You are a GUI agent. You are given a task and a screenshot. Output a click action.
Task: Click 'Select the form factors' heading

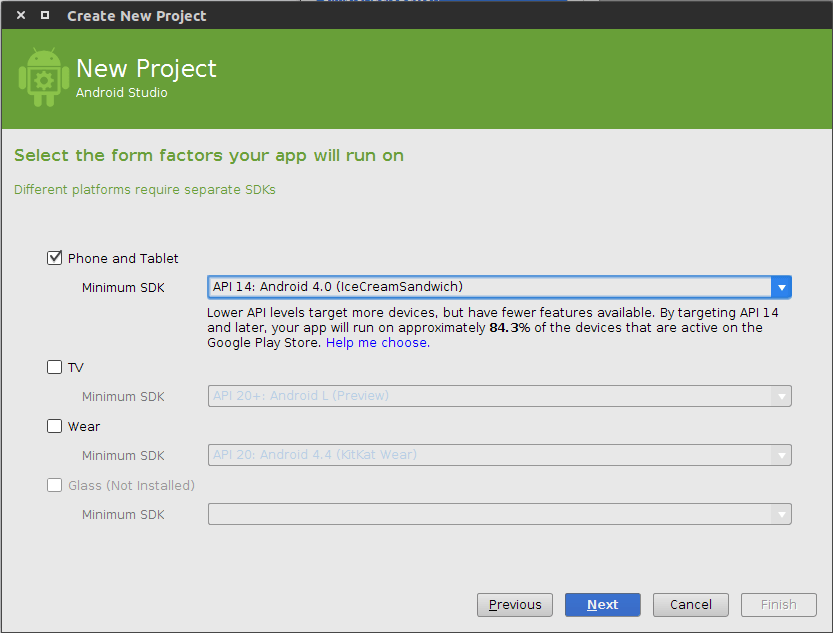[209, 156]
